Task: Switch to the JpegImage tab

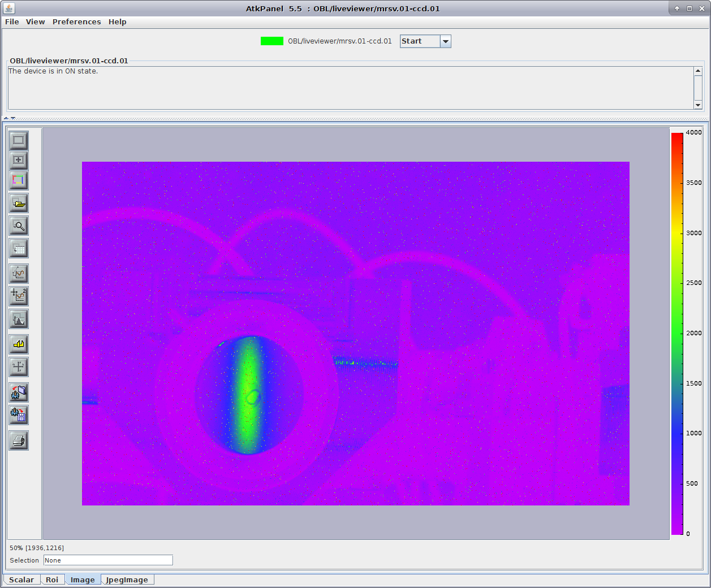Action: coord(127,580)
